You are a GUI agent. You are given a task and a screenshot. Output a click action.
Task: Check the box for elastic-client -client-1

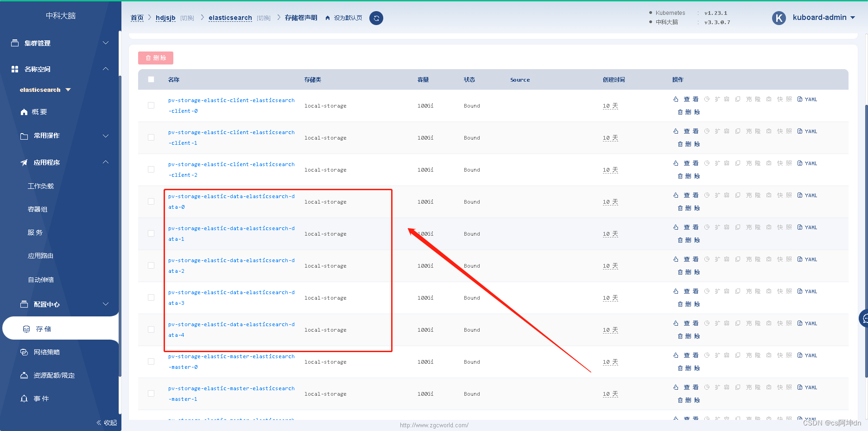coord(151,137)
